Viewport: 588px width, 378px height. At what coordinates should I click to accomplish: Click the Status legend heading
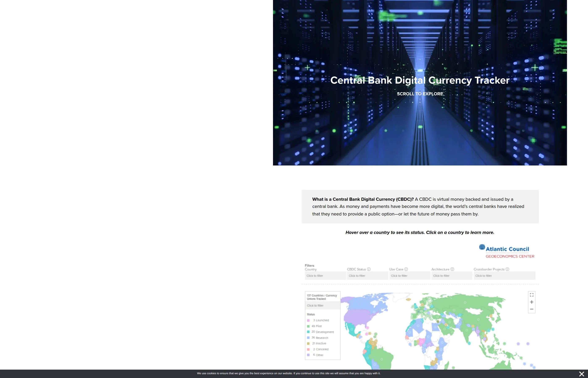[311, 314]
